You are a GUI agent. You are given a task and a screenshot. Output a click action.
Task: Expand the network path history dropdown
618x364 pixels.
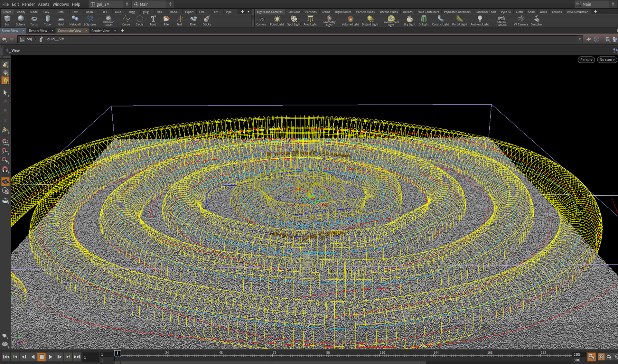tap(580, 39)
